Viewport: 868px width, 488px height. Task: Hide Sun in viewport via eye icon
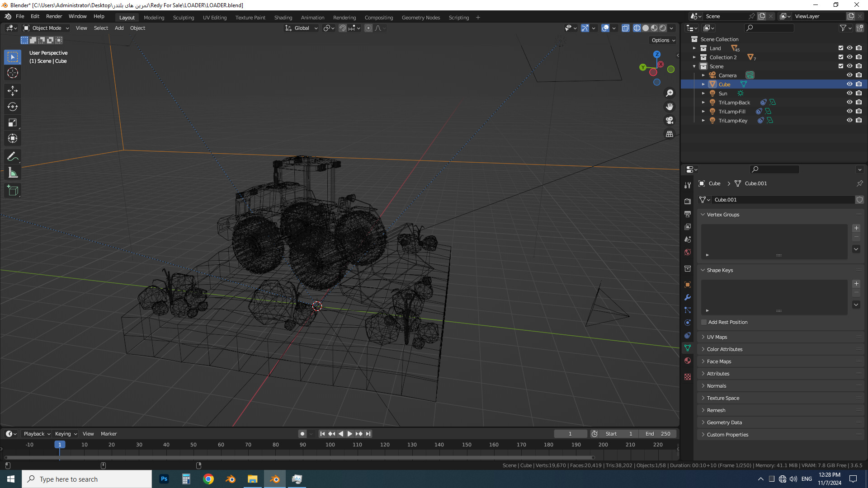click(x=849, y=93)
